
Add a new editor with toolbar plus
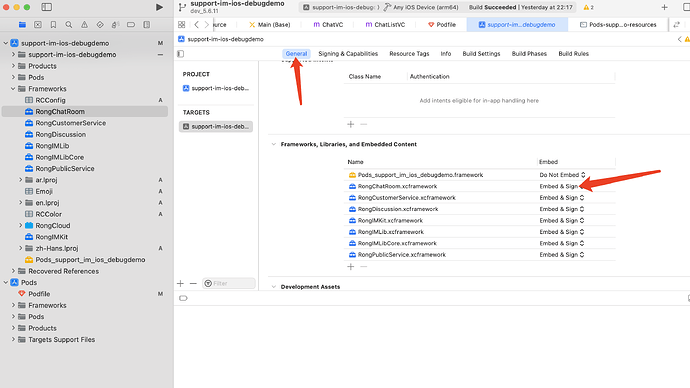pyautogui.click(x=664, y=7)
